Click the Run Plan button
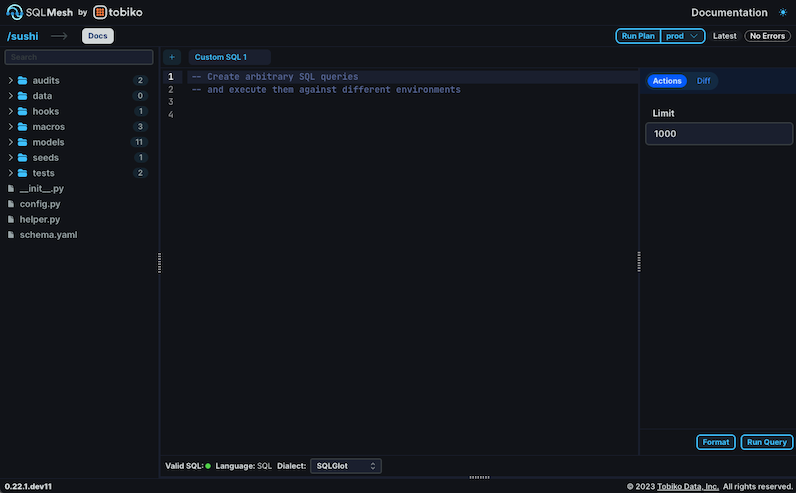Viewport: 796px width, 493px height. pos(638,36)
